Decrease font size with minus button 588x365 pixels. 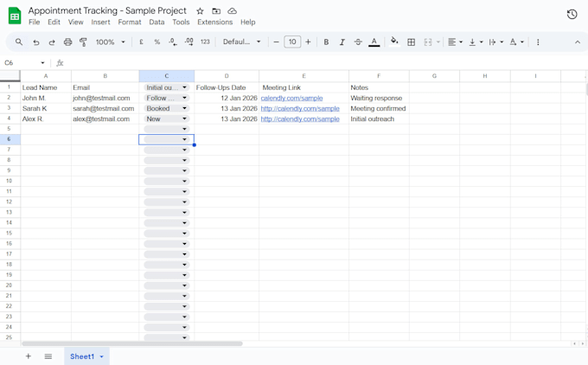click(277, 42)
